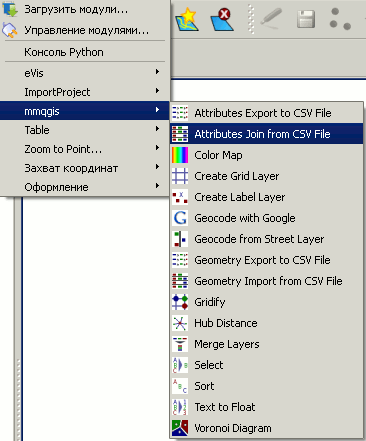Choose Voronoi Diagram entry
This screenshot has height=441, width=366.
click(x=267, y=428)
